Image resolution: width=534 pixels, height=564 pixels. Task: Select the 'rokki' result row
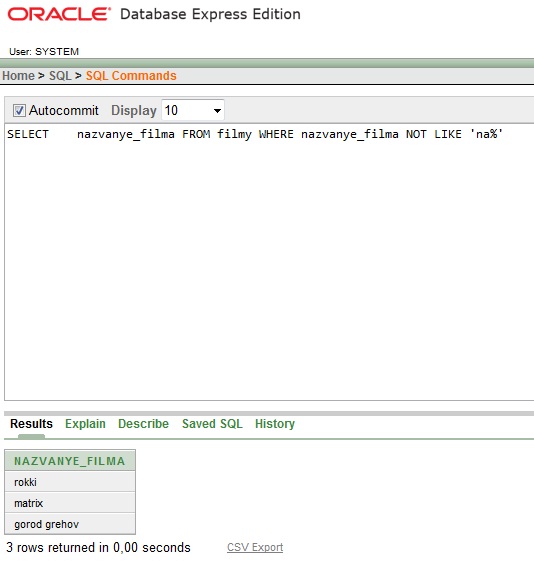click(x=70, y=482)
